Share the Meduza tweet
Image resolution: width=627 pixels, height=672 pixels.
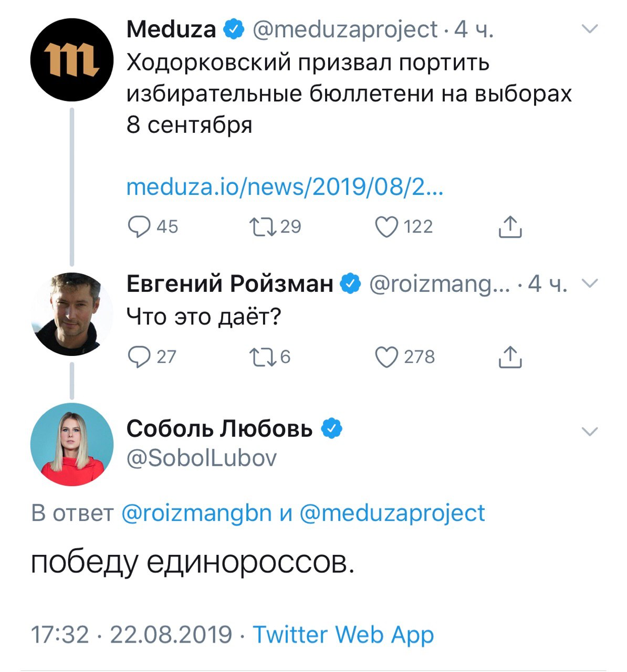coord(509,227)
